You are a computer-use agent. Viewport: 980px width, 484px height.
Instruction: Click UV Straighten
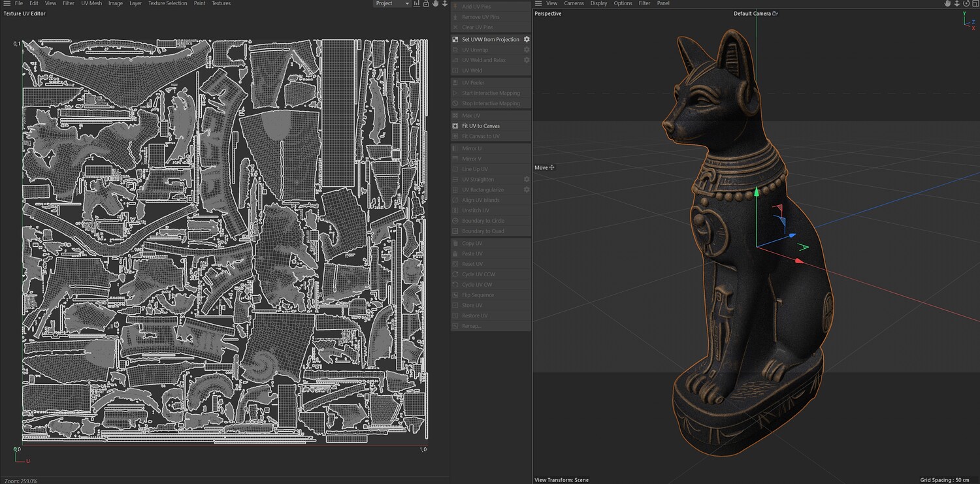478,180
